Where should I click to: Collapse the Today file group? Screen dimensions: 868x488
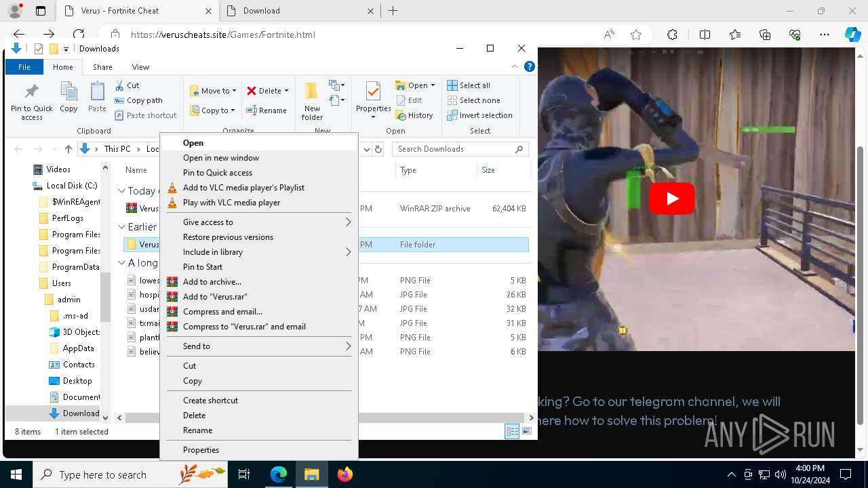click(121, 191)
